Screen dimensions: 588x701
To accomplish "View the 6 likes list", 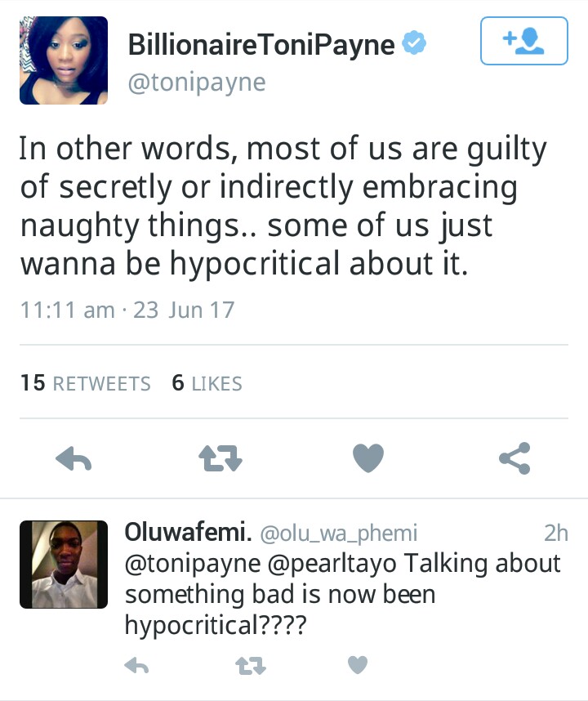I will click(x=207, y=383).
